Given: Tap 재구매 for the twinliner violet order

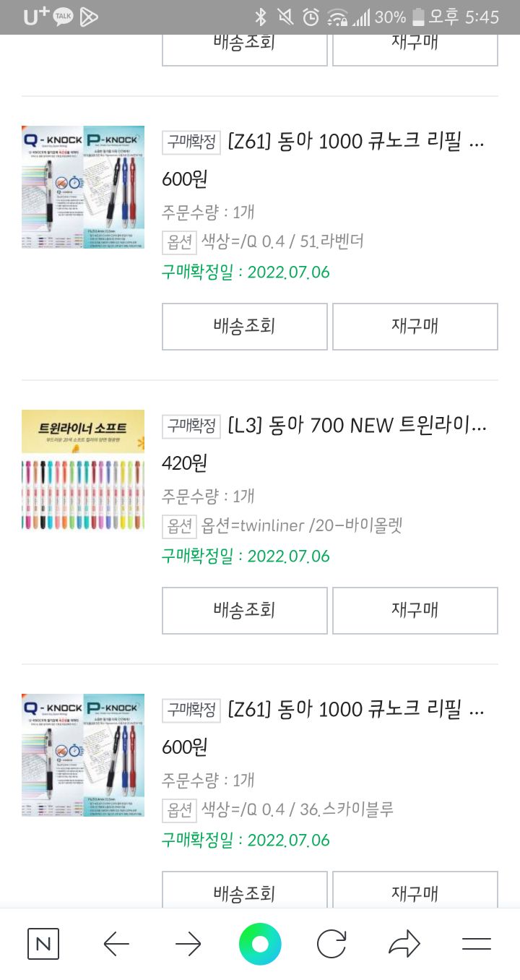Looking at the screenshot, I should point(415,610).
